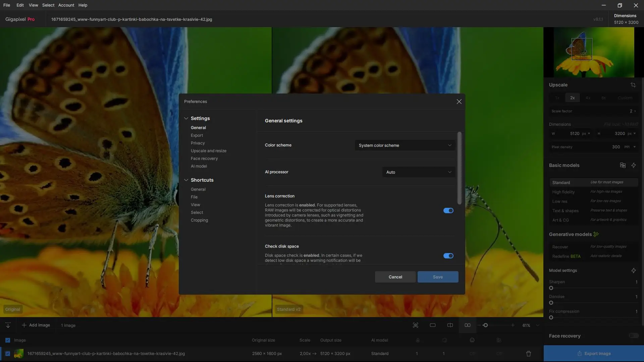644x362 pixels.
Task: Turn off Check disk space toggle
Action: (448, 256)
